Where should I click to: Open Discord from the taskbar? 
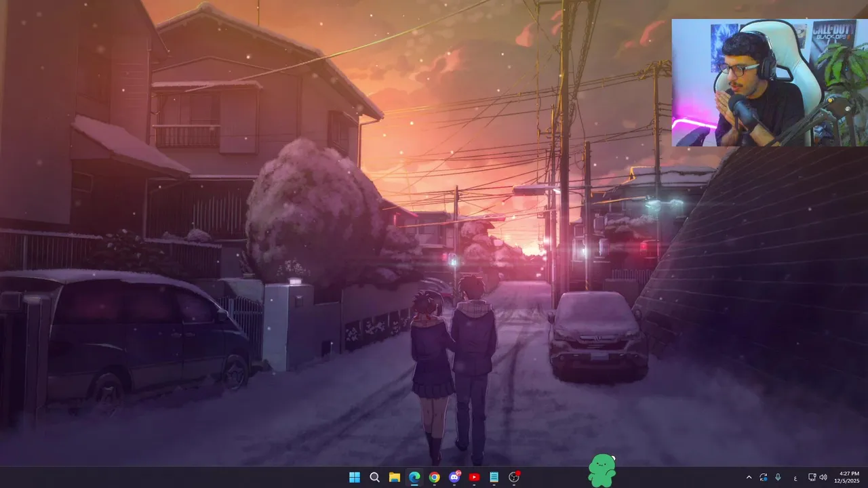pyautogui.click(x=454, y=477)
